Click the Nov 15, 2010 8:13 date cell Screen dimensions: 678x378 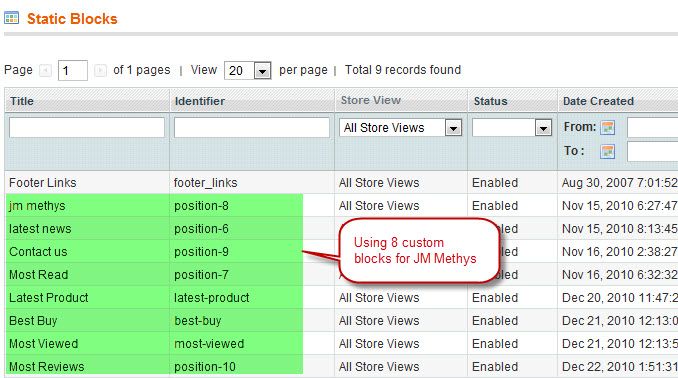(x=618, y=228)
